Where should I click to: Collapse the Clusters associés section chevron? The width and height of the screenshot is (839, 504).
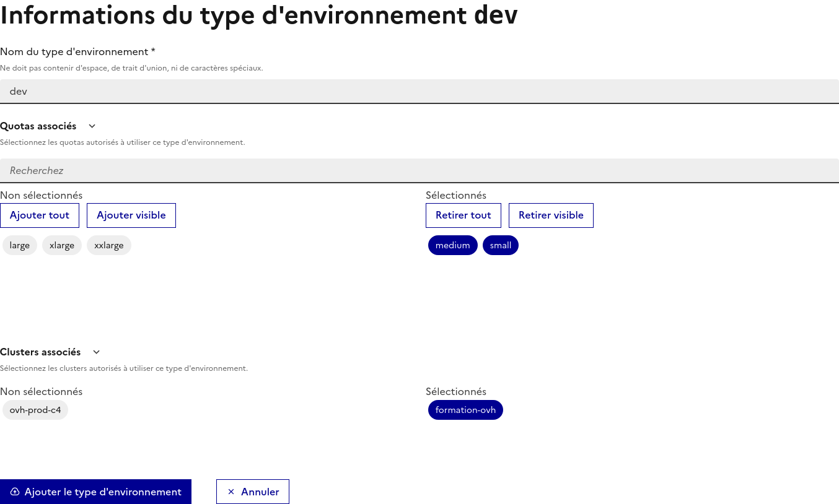click(96, 352)
